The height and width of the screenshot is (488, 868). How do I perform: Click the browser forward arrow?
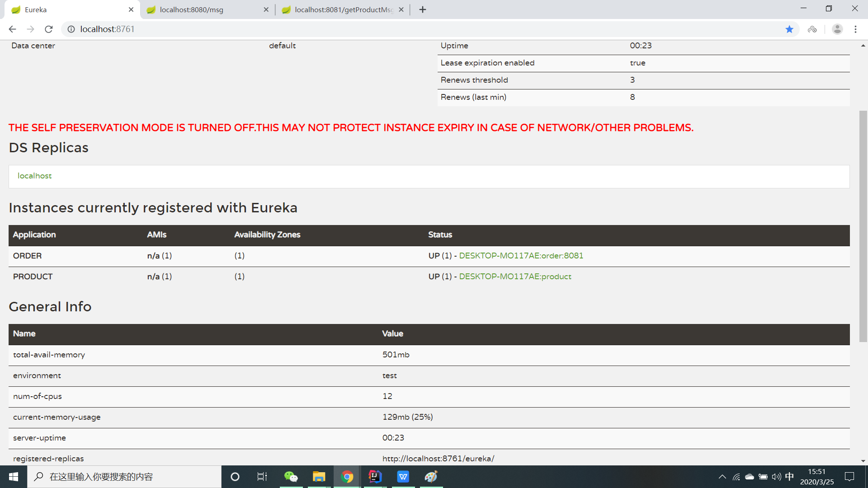(x=30, y=29)
